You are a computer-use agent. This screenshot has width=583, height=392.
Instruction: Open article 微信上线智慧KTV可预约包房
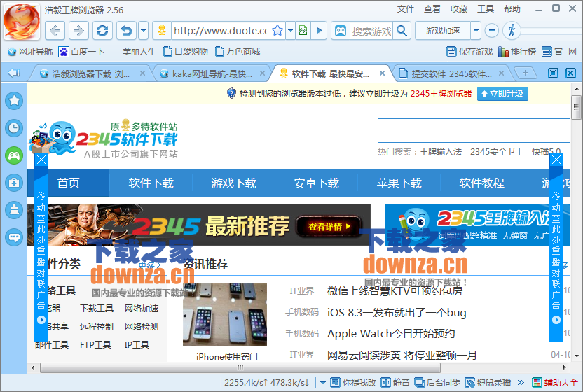point(395,291)
